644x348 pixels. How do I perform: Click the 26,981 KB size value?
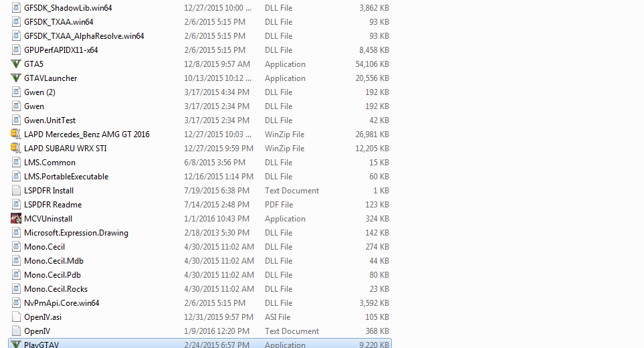372,135
